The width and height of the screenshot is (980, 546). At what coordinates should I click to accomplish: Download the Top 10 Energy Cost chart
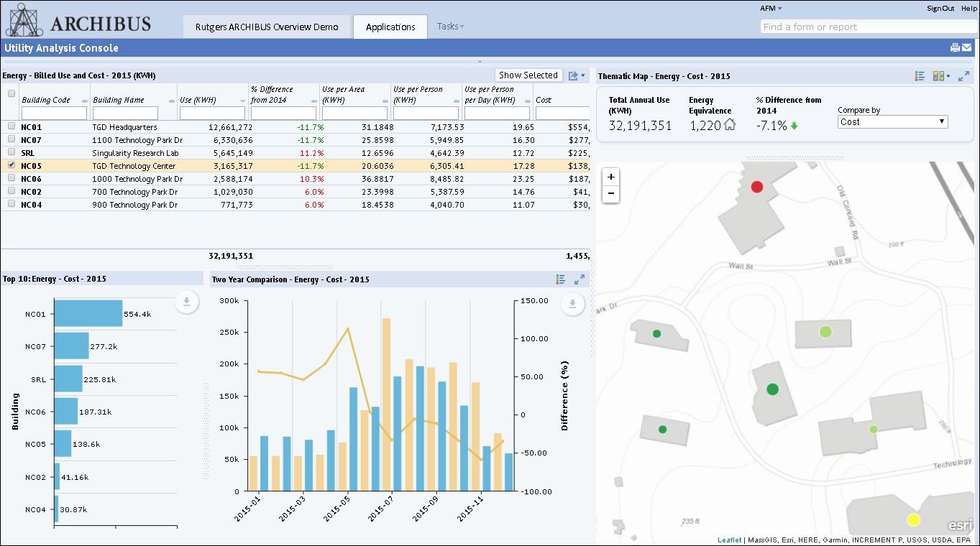tap(186, 302)
